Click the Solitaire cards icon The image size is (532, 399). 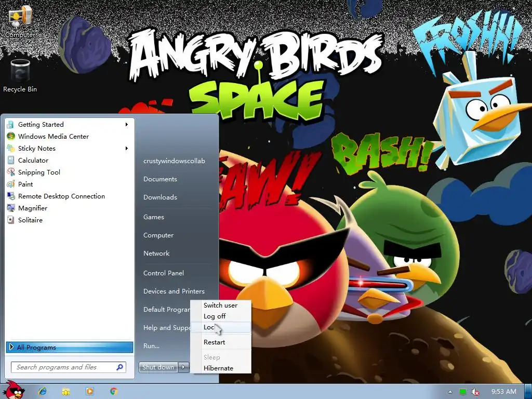click(11, 220)
